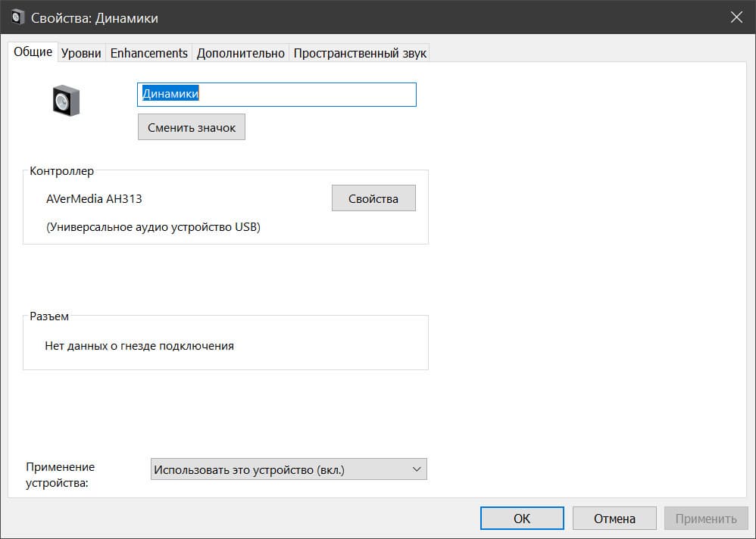Click the Применение устройства label
Image resolution: width=756 pixels, height=539 pixels.
[61, 475]
